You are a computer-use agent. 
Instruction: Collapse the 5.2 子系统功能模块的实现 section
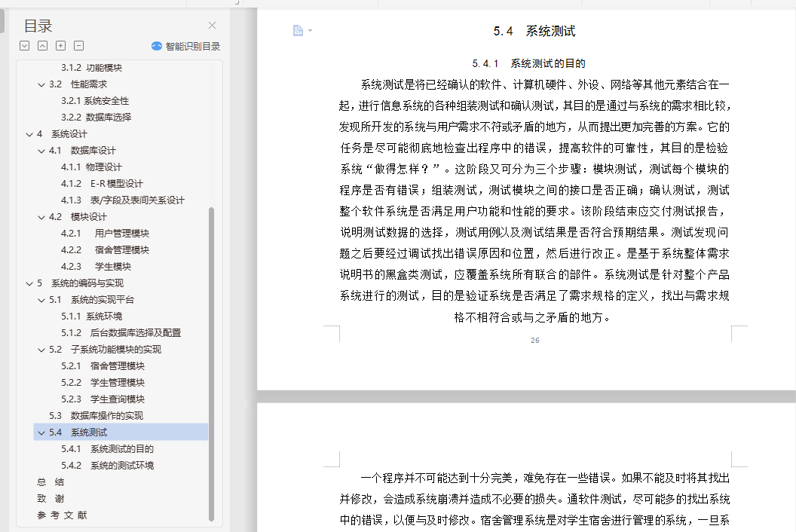(41, 350)
